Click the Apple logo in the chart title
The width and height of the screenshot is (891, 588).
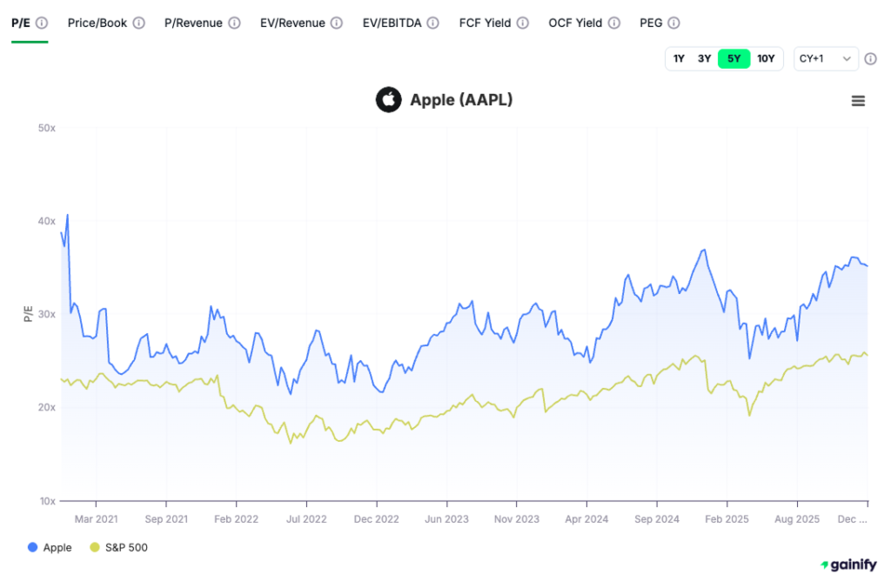[388, 100]
